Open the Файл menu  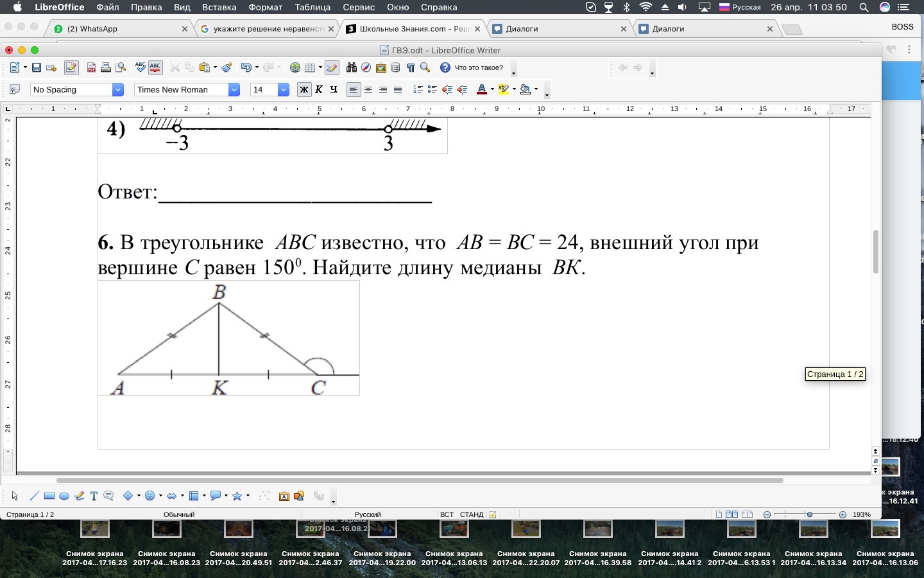coord(108,7)
